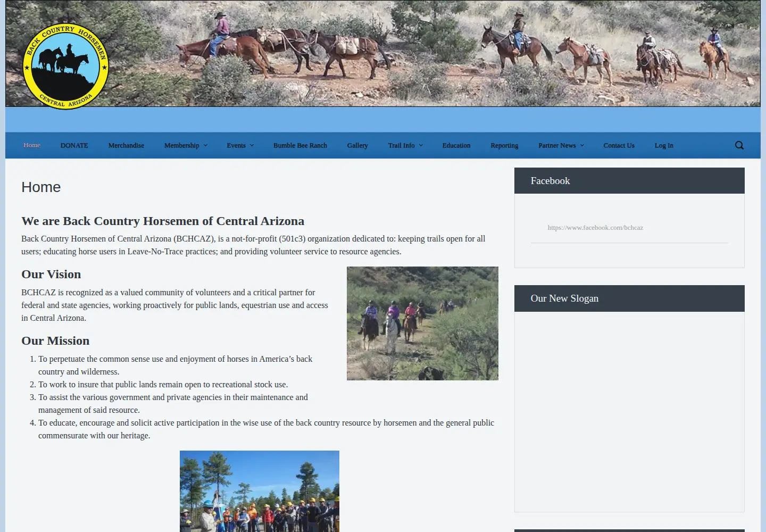Open the DONATE page

tap(74, 145)
